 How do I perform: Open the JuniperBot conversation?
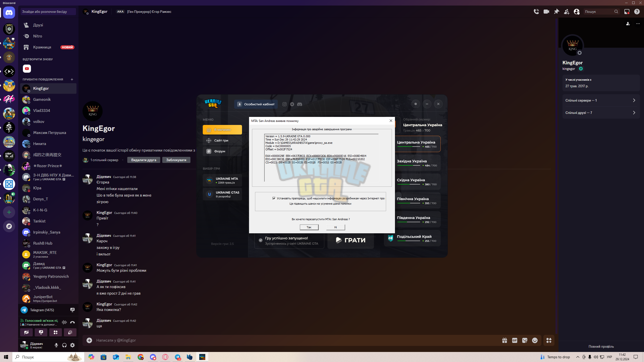(x=48, y=299)
